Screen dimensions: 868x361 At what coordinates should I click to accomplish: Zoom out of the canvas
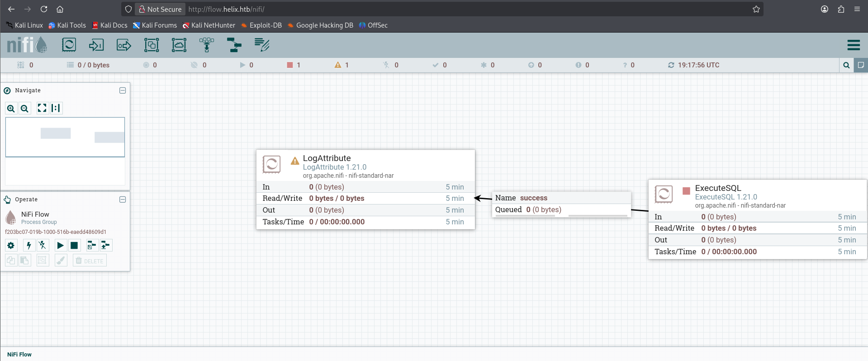tap(24, 108)
